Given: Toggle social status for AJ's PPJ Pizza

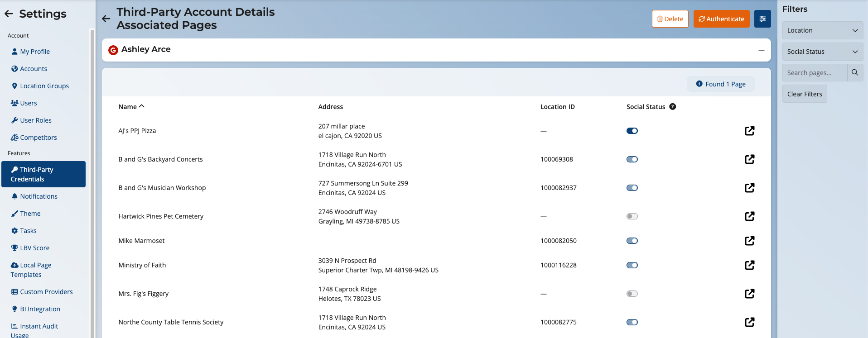Looking at the screenshot, I should pos(632,131).
